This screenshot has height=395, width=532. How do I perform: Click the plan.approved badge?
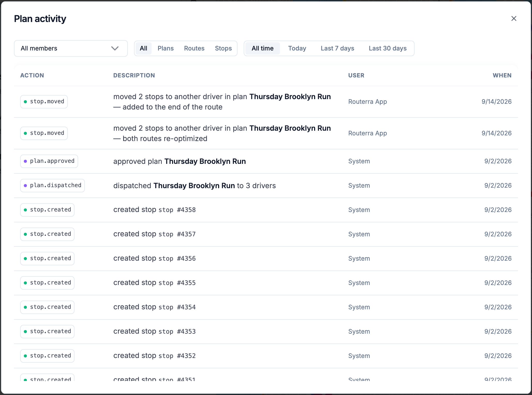pos(49,161)
